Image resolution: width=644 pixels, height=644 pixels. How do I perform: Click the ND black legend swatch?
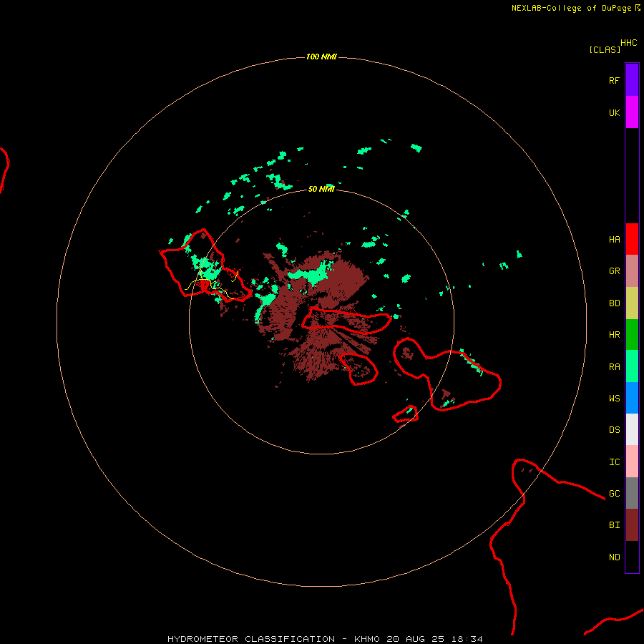(x=632, y=557)
